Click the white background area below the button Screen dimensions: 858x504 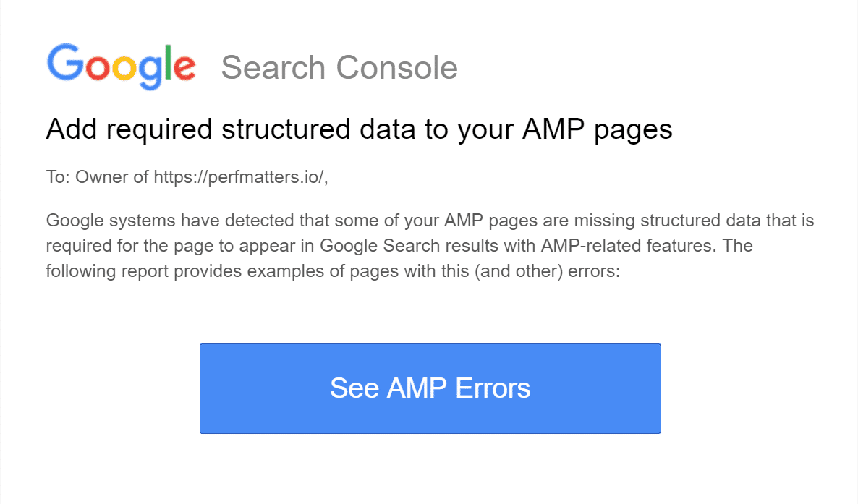(x=429, y=470)
